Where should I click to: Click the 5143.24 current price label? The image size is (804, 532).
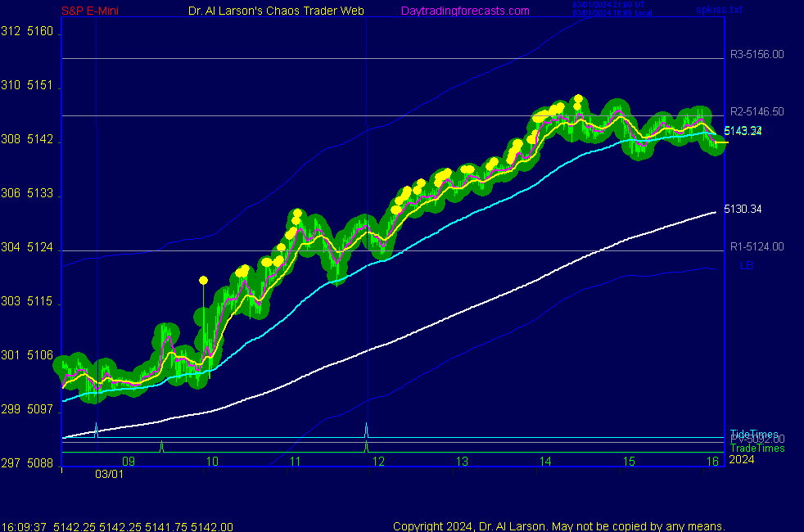(x=743, y=131)
